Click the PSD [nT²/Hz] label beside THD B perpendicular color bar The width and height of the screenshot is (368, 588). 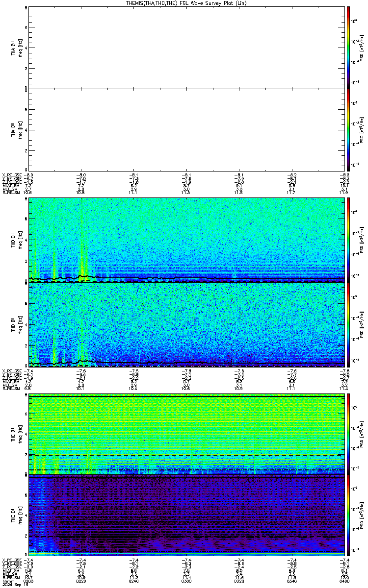coord(362,240)
